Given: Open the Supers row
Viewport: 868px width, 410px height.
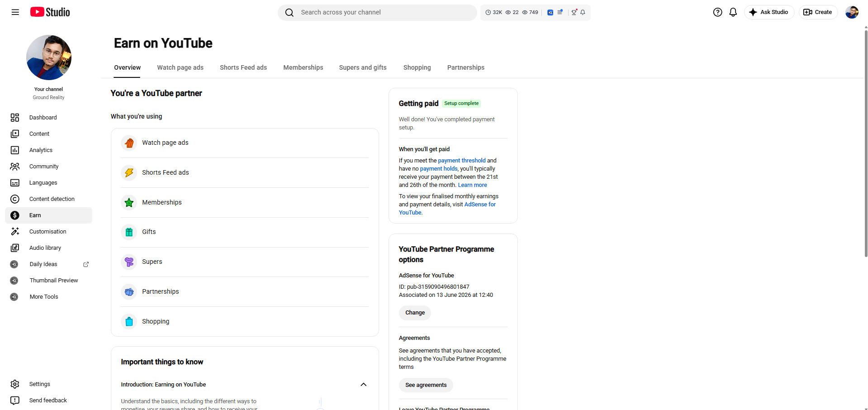Looking at the screenshot, I should point(245,262).
